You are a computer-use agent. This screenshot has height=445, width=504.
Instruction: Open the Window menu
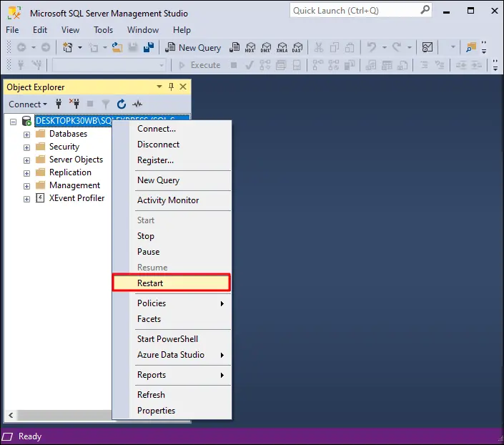(x=143, y=30)
